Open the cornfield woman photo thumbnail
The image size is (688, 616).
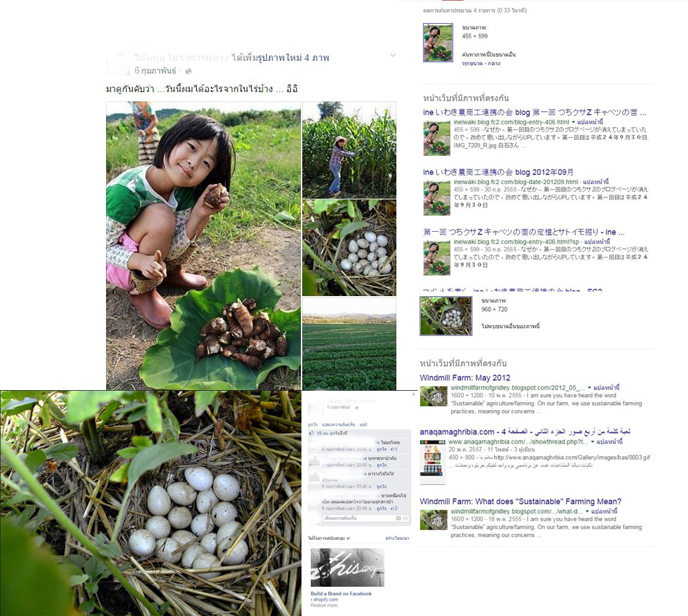(349, 150)
